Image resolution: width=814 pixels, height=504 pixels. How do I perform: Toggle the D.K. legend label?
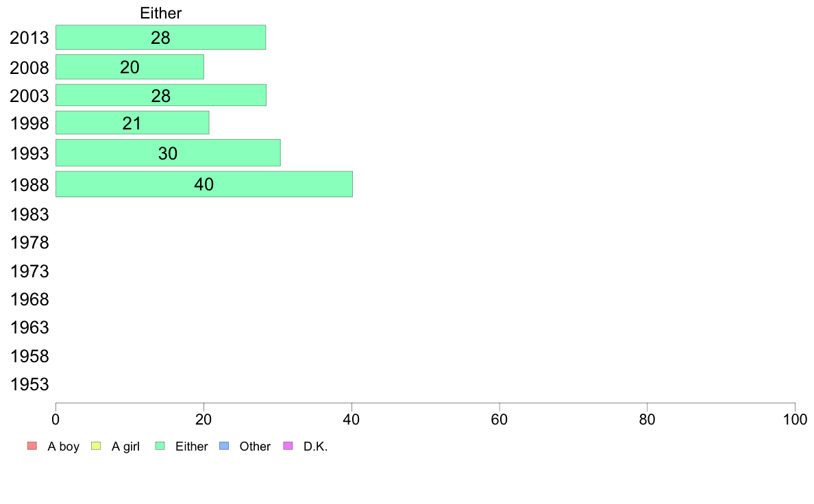coord(316,446)
